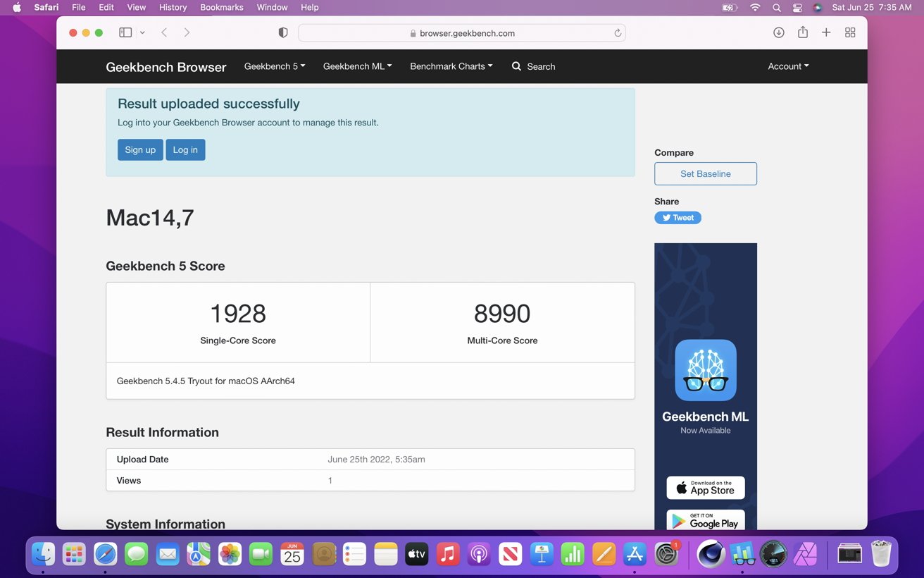This screenshot has height=578, width=924.
Task: Open Calendar from the Dock
Action: pos(292,554)
